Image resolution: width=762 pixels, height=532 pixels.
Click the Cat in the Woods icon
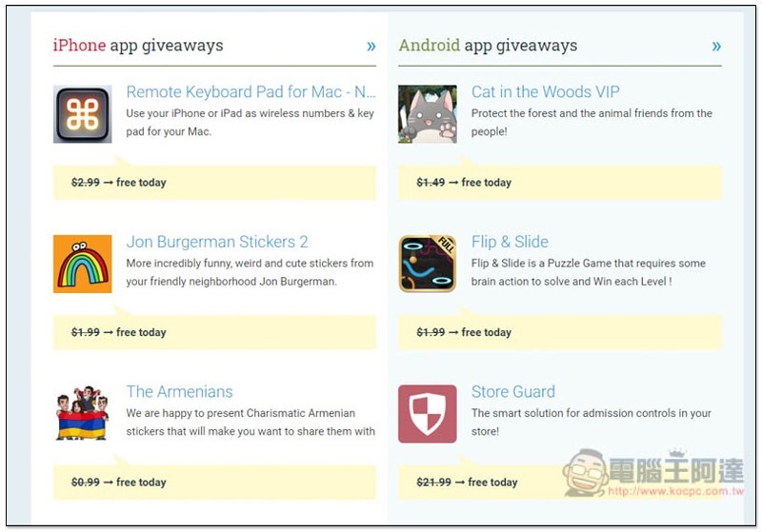pos(427,114)
